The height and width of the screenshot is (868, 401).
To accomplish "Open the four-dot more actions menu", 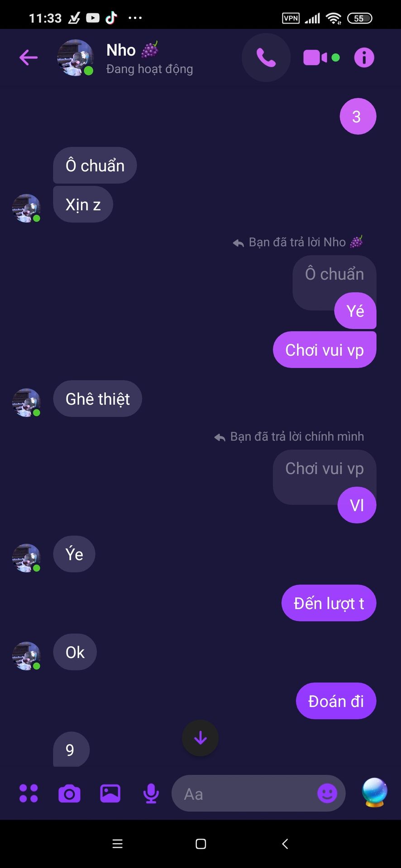I will [x=29, y=793].
